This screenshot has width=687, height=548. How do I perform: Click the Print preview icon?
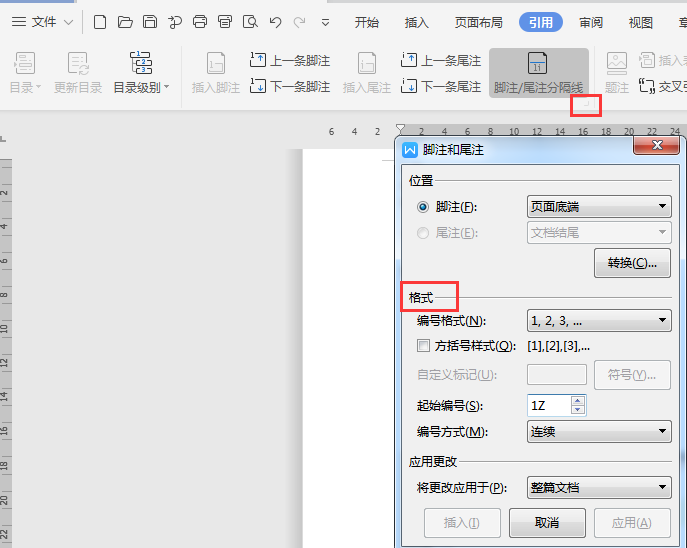coord(250,21)
